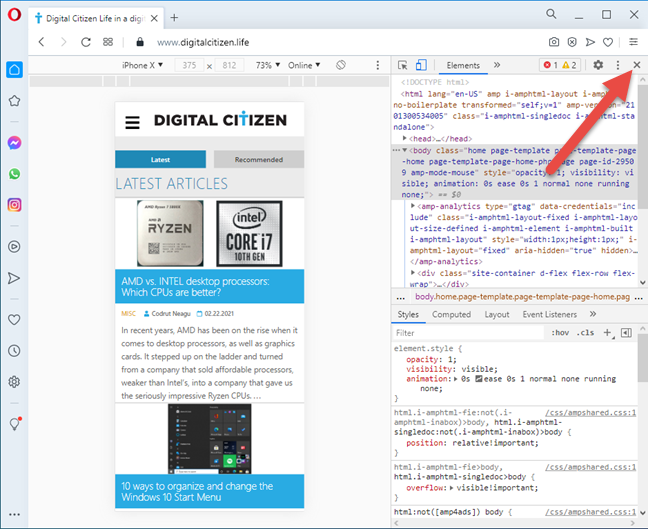The width and height of the screenshot is (648, 529).
Task: Open the 73% zoom dropdown
Action: click(x=264, y=65)
